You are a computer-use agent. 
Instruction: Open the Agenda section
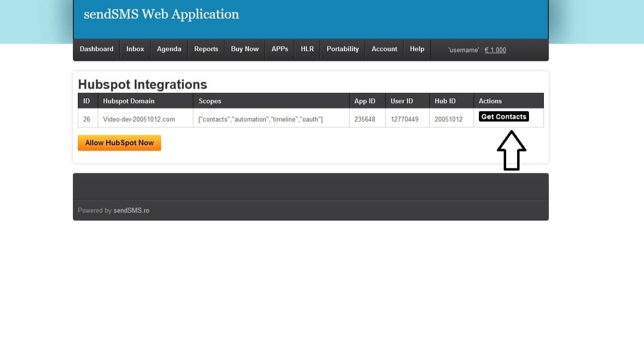click(x=169, y=49)
